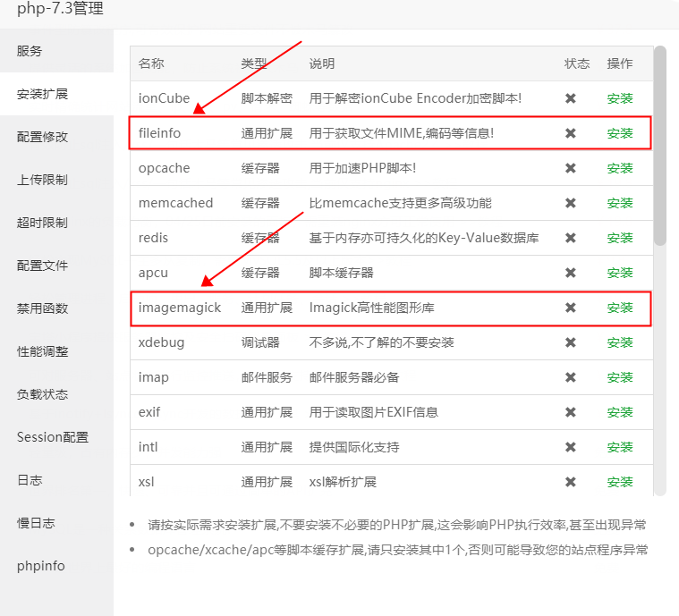Screen dimensions: 679x616
Task: Select the 性能调整 menu item
Action: click(x=42, y=351)
